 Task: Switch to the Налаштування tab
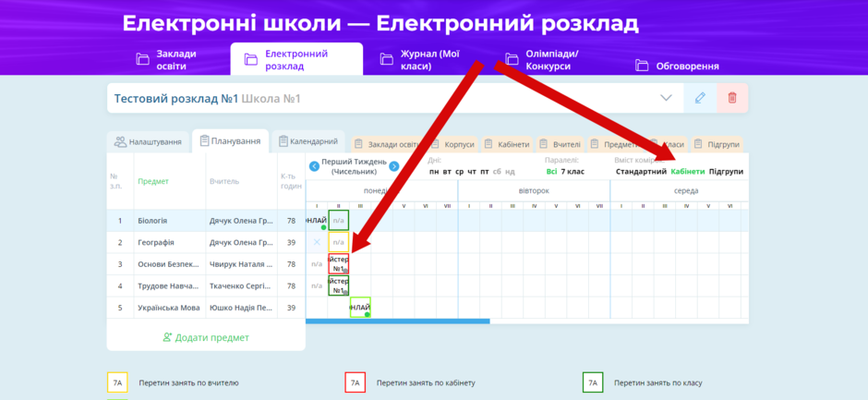[x=149, y=142]
